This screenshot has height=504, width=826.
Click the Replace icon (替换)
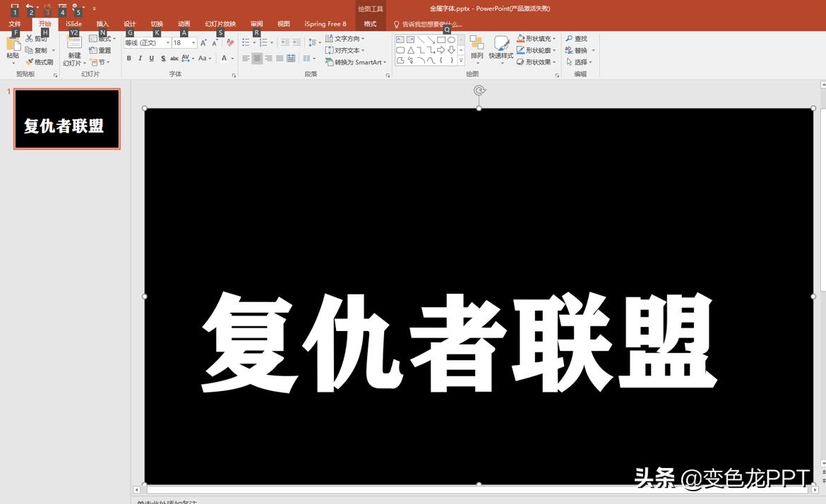[x=577, y=49]
